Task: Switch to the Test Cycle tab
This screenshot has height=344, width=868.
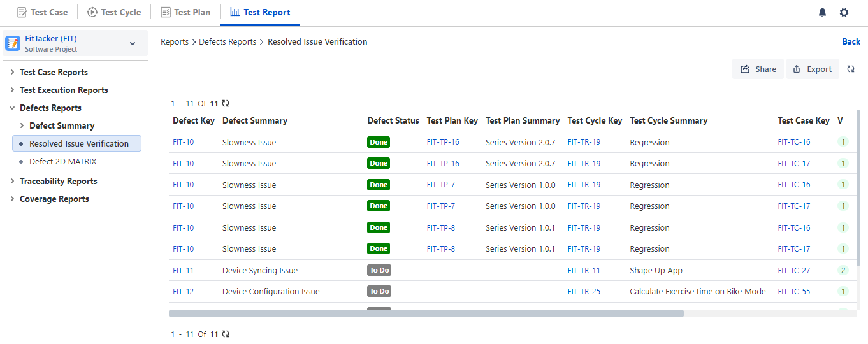Action: point(114,12)
